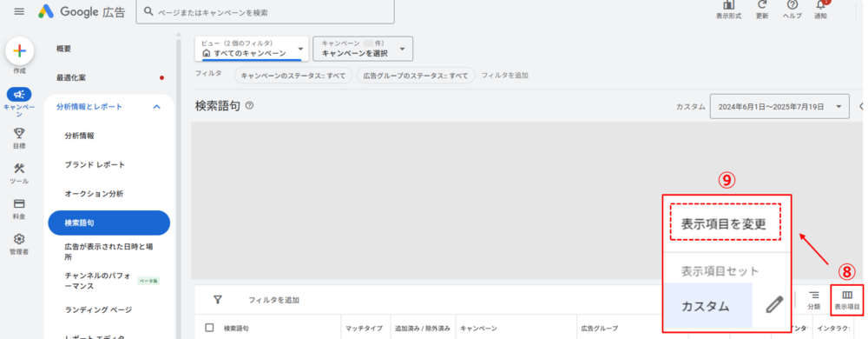Open the billing card icon

tap(19, 204)
